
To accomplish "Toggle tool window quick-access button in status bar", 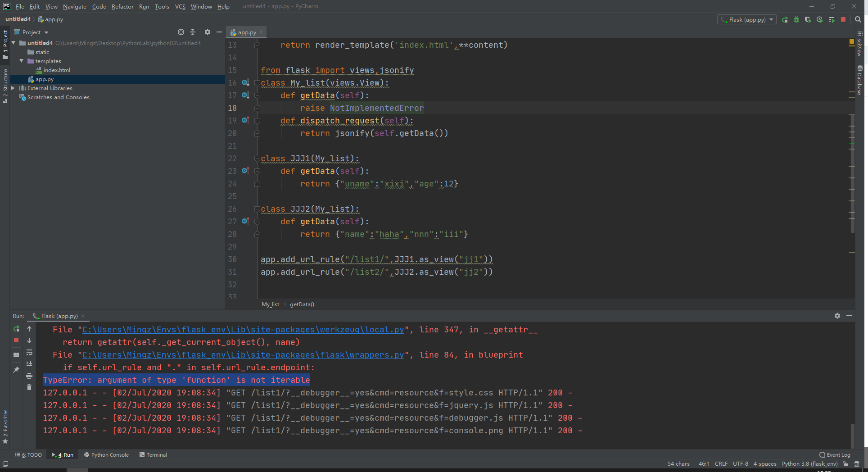I will point(5,464).
